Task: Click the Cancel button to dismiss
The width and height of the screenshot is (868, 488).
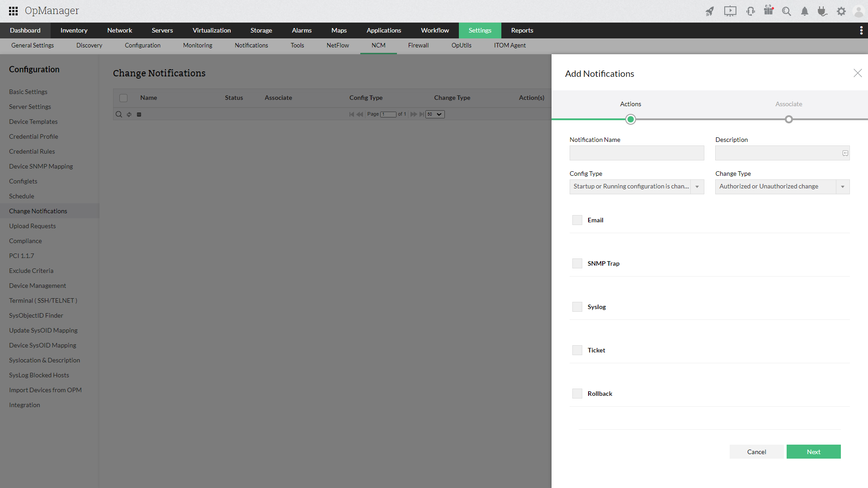Action: pos(756,452)
